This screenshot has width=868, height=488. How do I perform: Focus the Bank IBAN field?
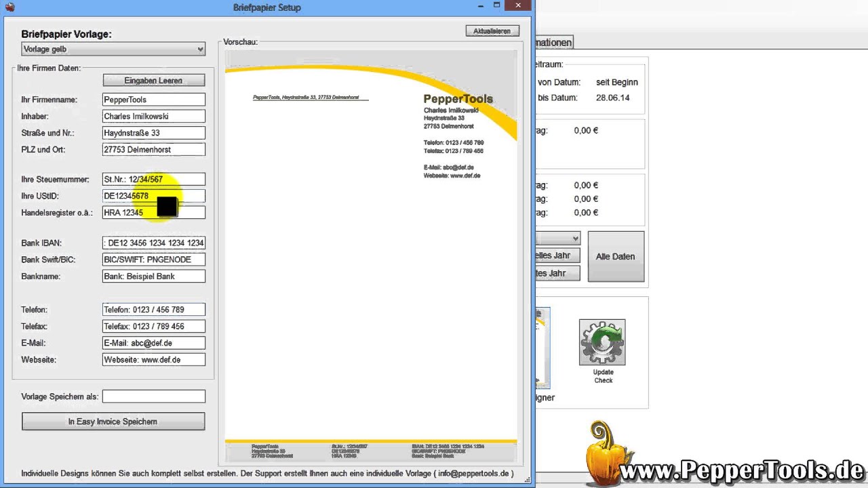point(154,243)
